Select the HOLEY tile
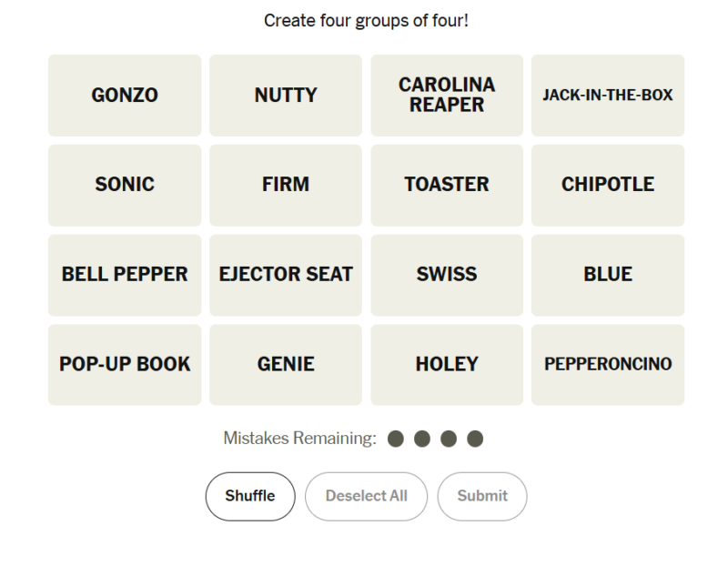This screenshot has height=566, width=728. [x=447, y=365]
